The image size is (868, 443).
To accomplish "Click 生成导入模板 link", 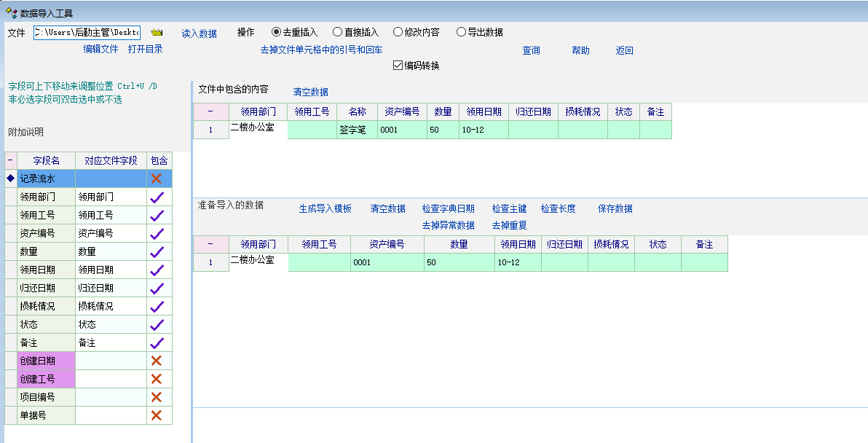I will click(x=325, y=208).
